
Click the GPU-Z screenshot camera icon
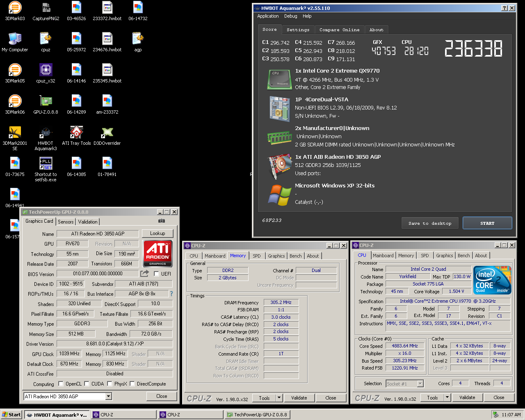162,221
